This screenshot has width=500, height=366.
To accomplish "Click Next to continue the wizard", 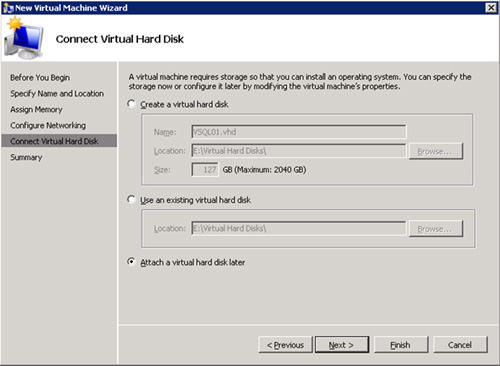I will click(x=342, y=345).
